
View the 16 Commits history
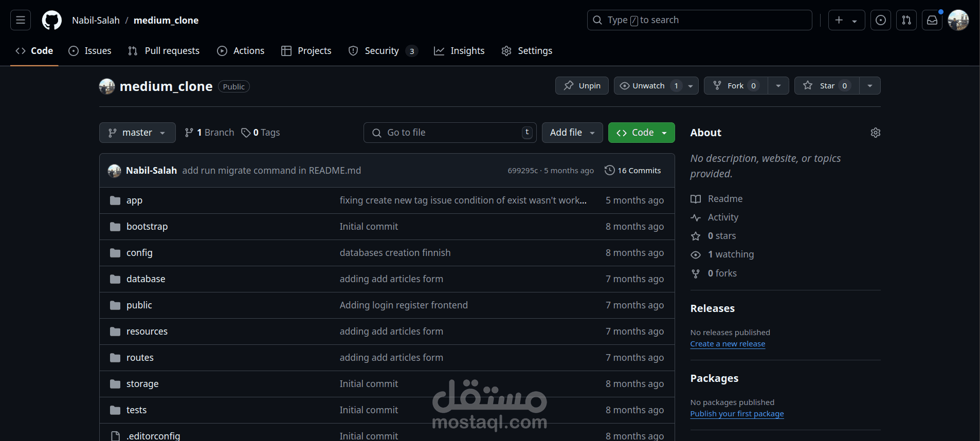click(x=633, y=171)
